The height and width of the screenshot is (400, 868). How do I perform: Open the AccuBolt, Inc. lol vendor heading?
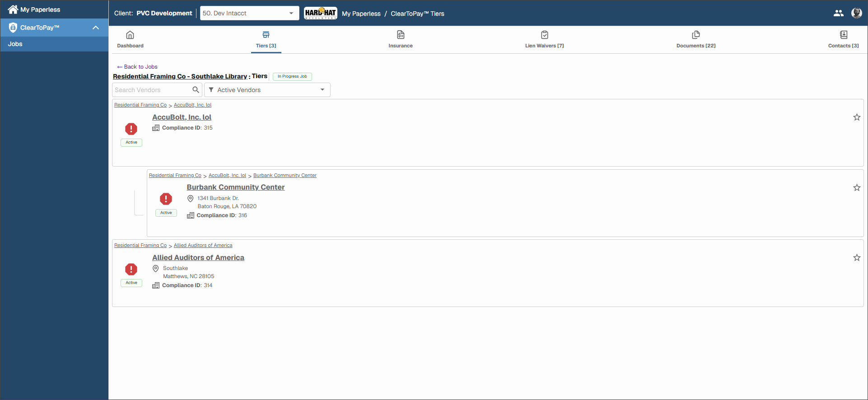pos(182,117)
